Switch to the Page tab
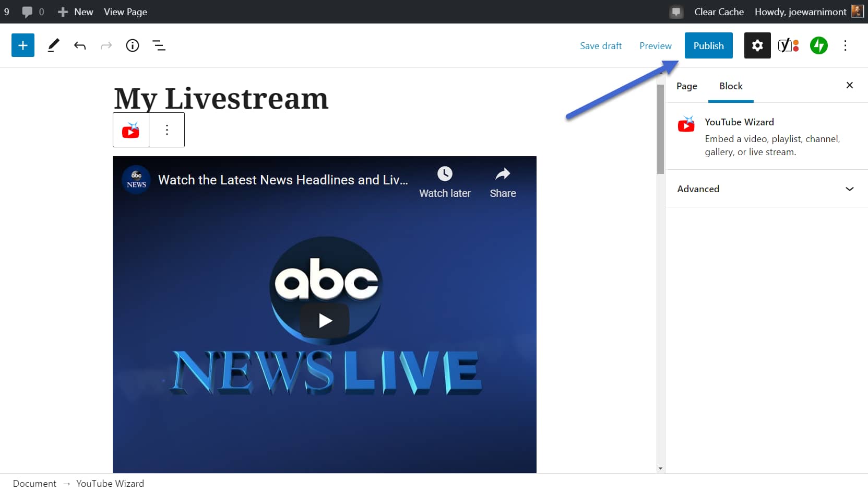The width and height of the screenshot is (868, 491). 687,86
